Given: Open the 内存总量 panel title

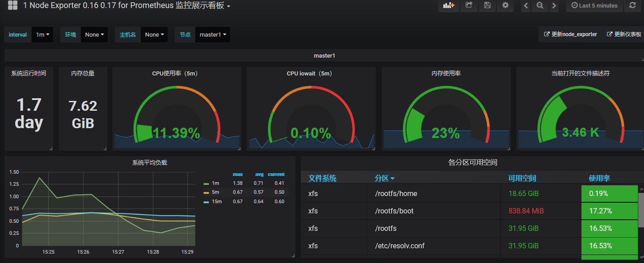Looking at the screenshot, I should (x=83, y=73).
